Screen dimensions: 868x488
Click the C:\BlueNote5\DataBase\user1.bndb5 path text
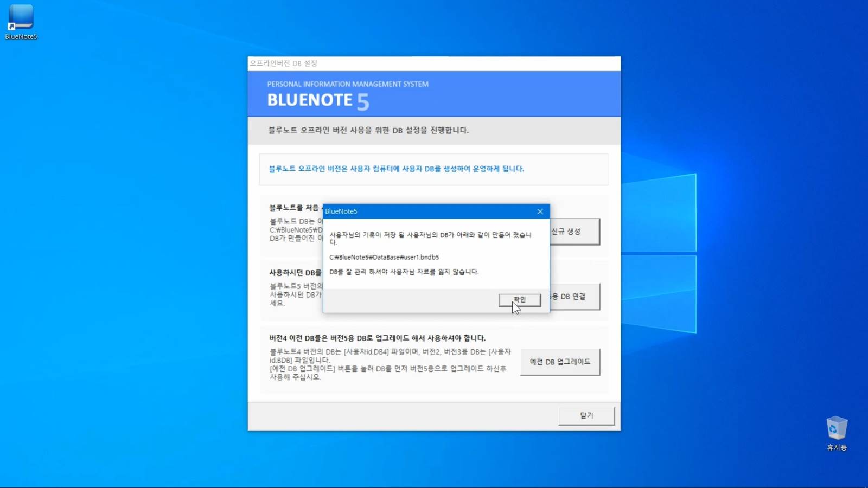click(x=384, y=257)
